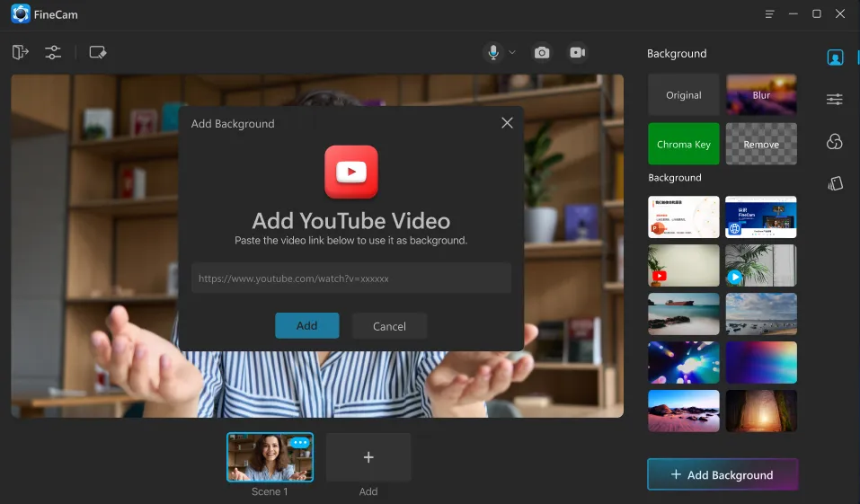Click the Add button in dialog

[x=307, y=326]
